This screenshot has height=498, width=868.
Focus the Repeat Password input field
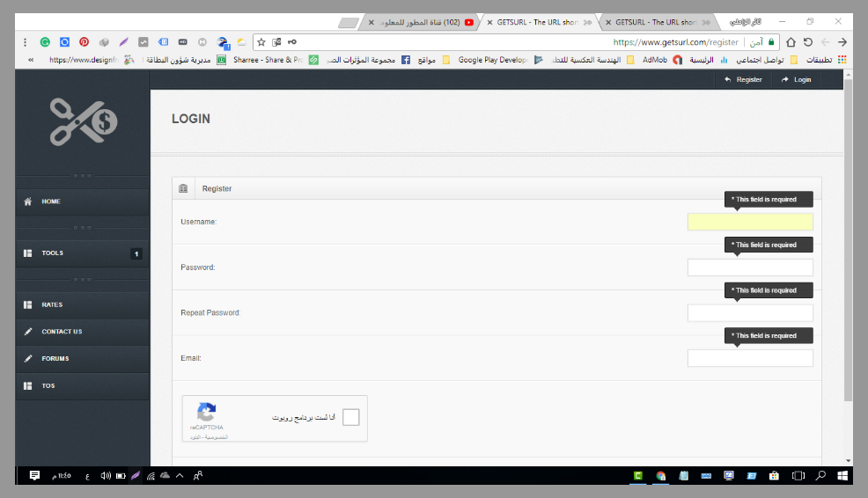click(x=750, y=312)
